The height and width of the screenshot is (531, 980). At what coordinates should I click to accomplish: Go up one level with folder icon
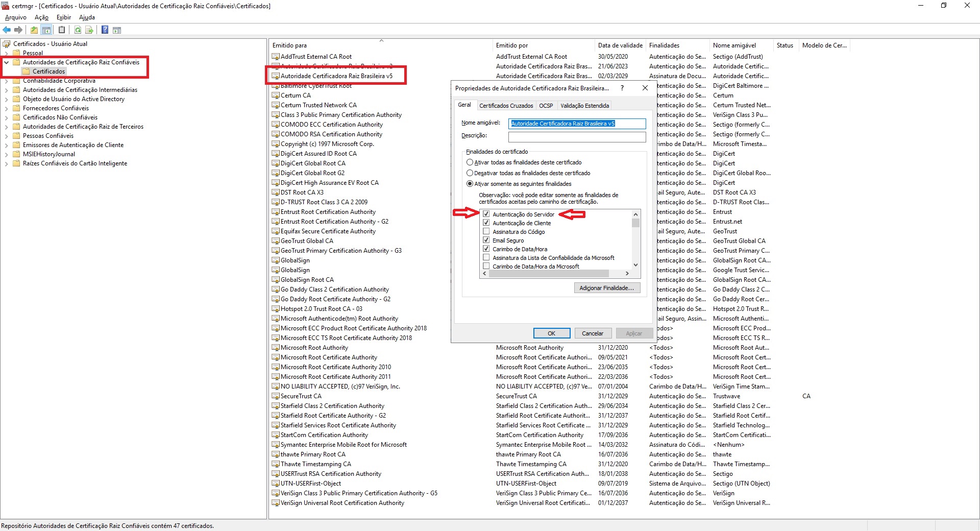[x=34, y=30]
